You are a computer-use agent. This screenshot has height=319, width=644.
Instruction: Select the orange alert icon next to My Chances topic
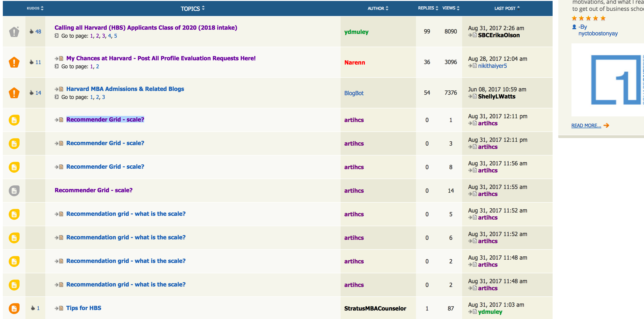click(x=14, y=62)
